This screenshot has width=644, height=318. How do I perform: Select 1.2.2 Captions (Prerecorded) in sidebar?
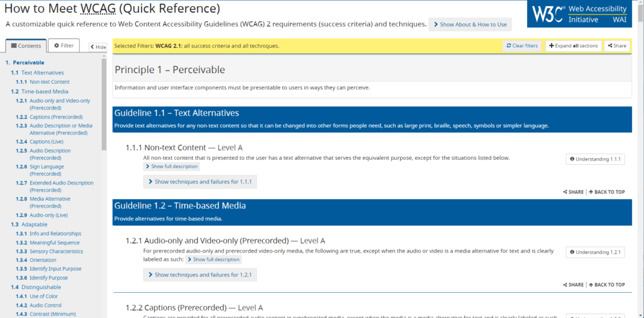[x=49, y=117]
